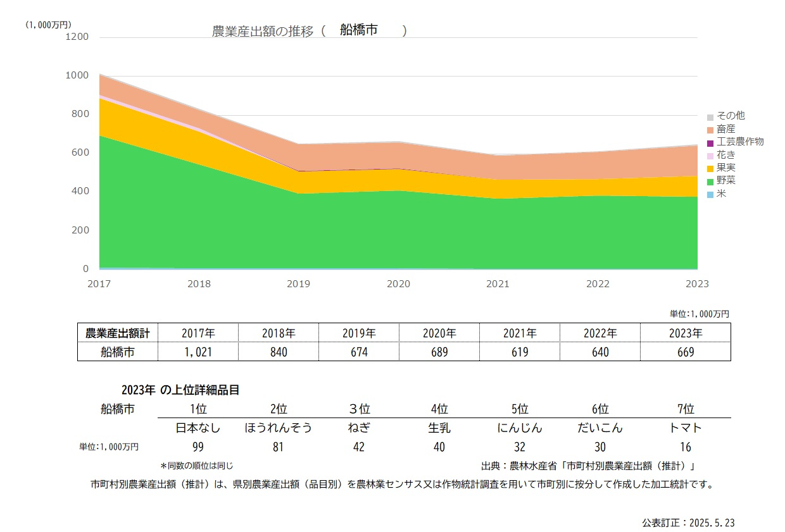Click the value 16 under トマト

(x=685, y=447)
